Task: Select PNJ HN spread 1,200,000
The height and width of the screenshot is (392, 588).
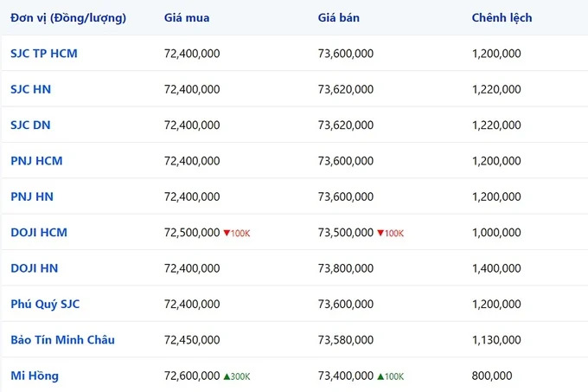Action: point(496,196)
